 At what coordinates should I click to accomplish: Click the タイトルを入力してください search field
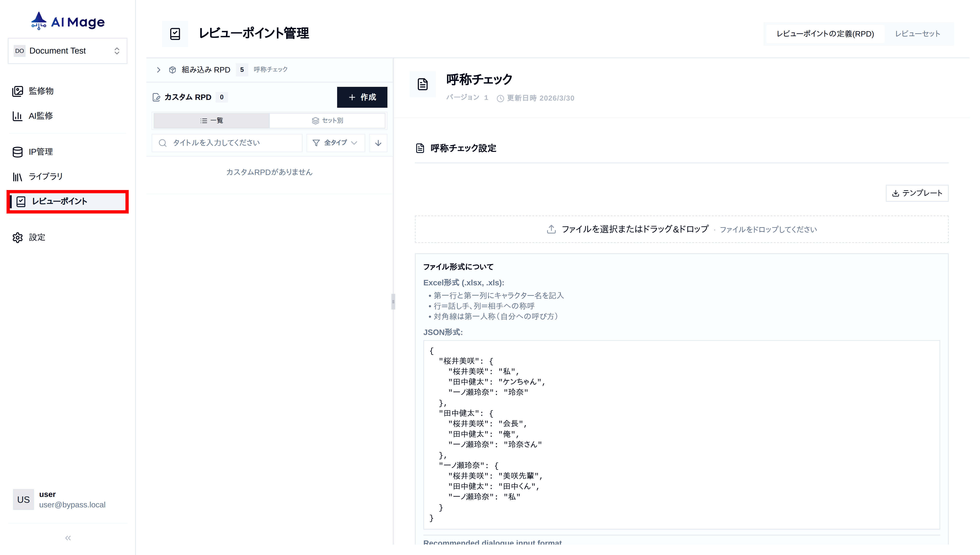click(227, 143)
